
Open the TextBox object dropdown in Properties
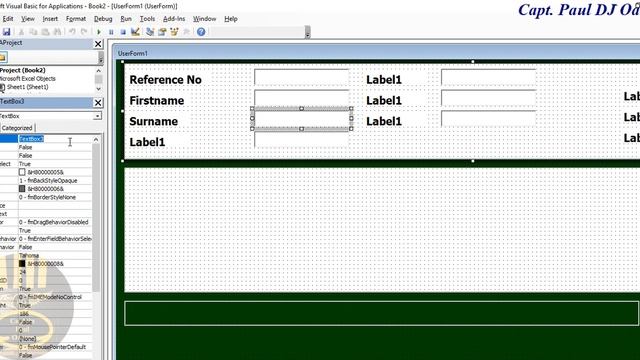(97, 116)
